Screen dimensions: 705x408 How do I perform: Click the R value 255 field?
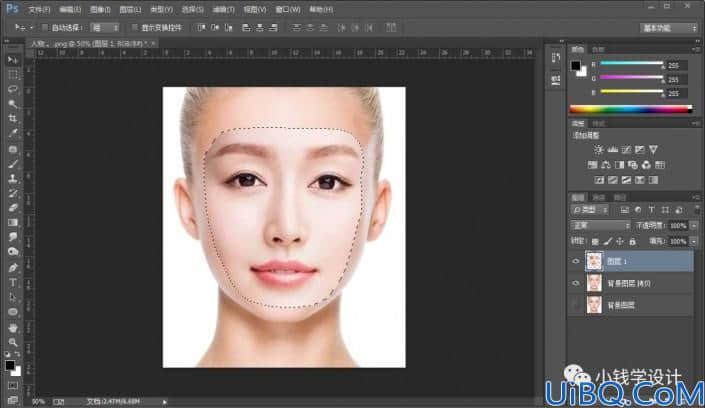[675, 66]
